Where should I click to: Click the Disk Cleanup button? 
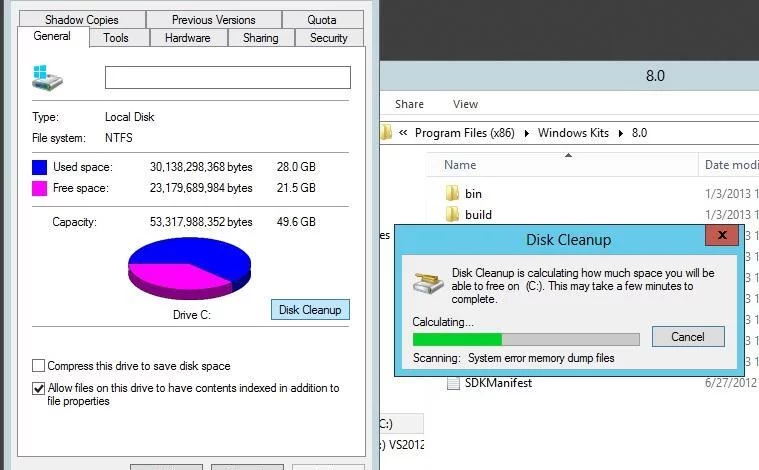pos(310,310)
